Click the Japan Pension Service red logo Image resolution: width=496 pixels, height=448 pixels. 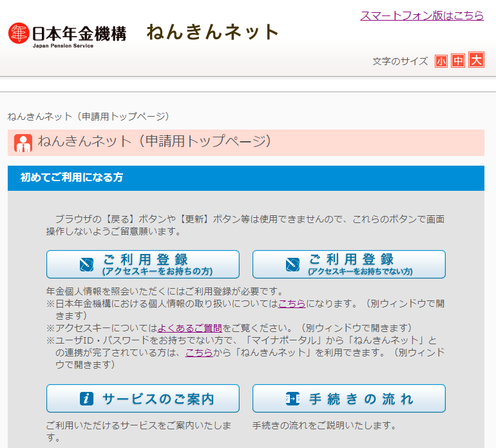[19, 34]
